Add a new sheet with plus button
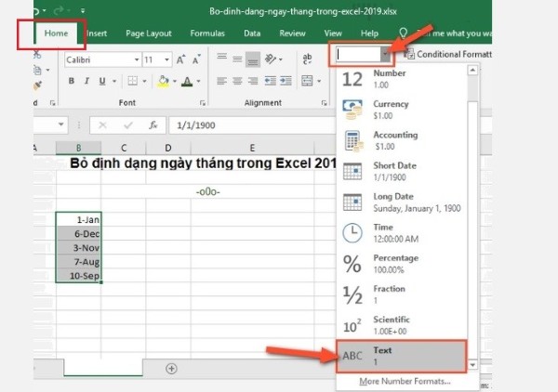 click(171, 368)
